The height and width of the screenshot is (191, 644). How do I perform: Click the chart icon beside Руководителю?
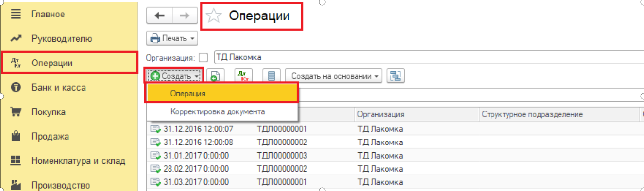16,38
